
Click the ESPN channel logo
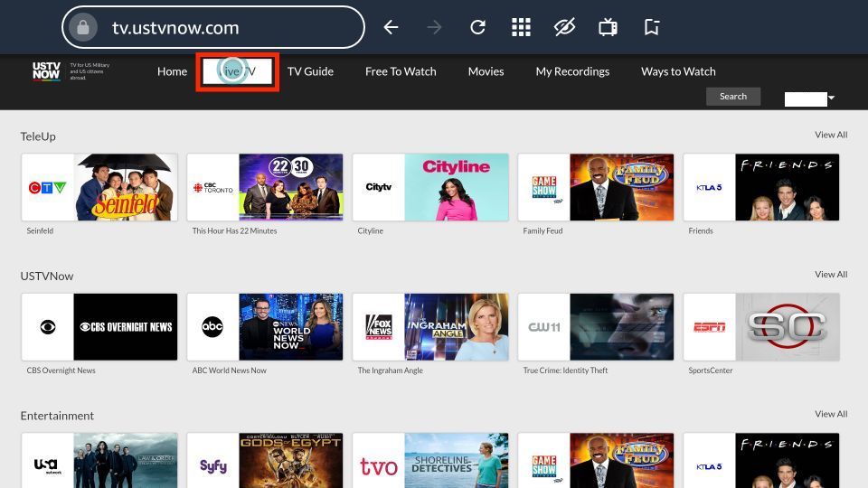point(709,327)
